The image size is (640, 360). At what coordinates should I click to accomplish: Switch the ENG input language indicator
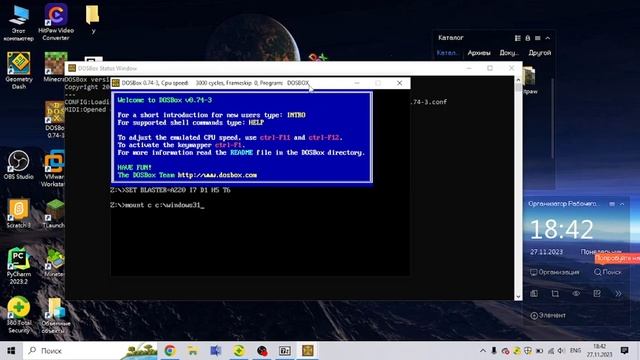point(576,351)
